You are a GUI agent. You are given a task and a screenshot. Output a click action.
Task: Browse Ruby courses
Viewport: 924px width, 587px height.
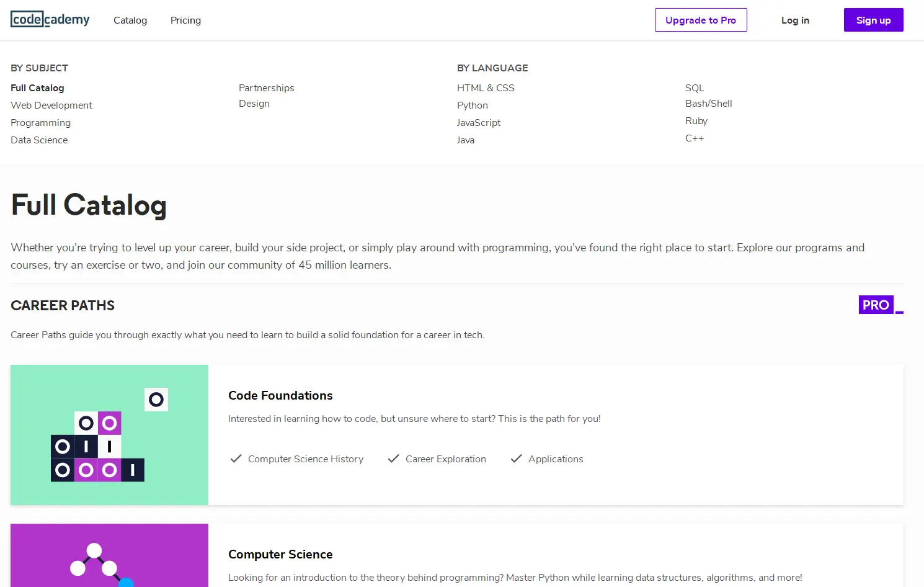click(696, 121)
